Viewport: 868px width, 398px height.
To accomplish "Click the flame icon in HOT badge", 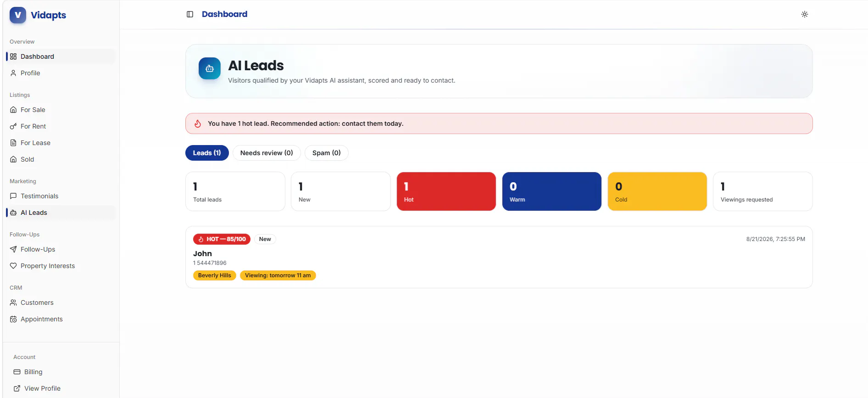I will tap(201, 239).
